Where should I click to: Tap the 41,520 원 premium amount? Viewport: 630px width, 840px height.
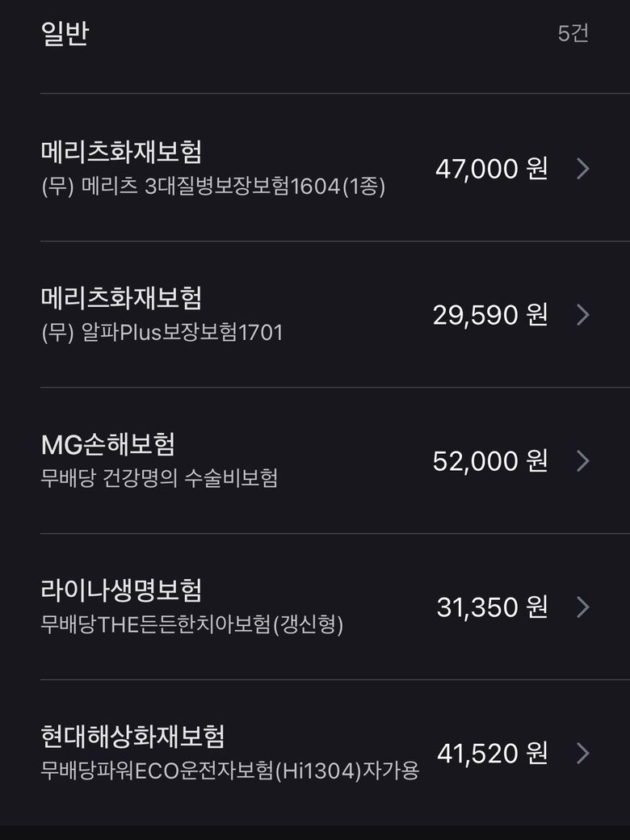[x=492, y=754]
